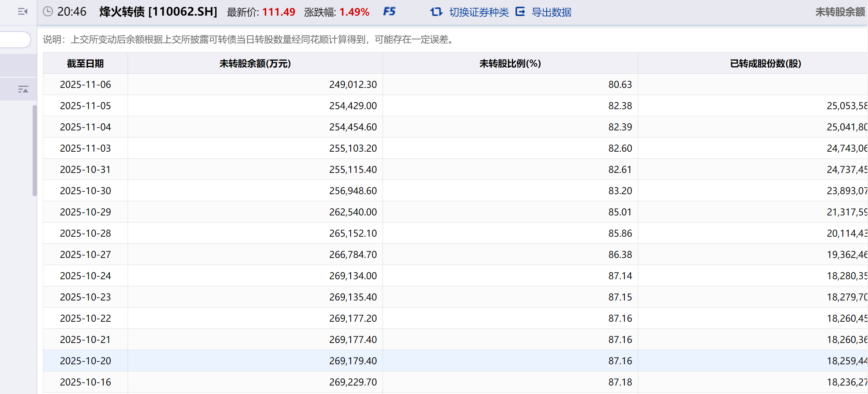This screenshot has width=868, height=394.
Task: Click the 切换证券种类 link
Action: (x=479, y=12)
